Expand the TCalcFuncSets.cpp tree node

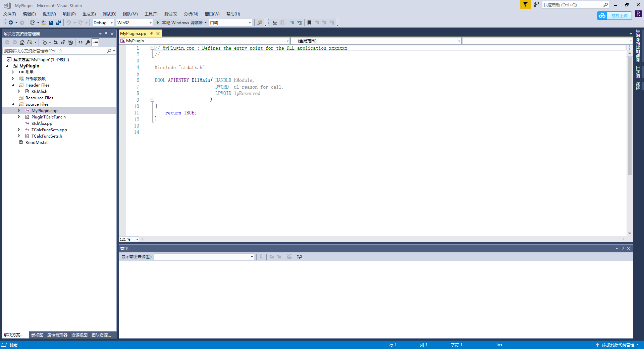19,130
